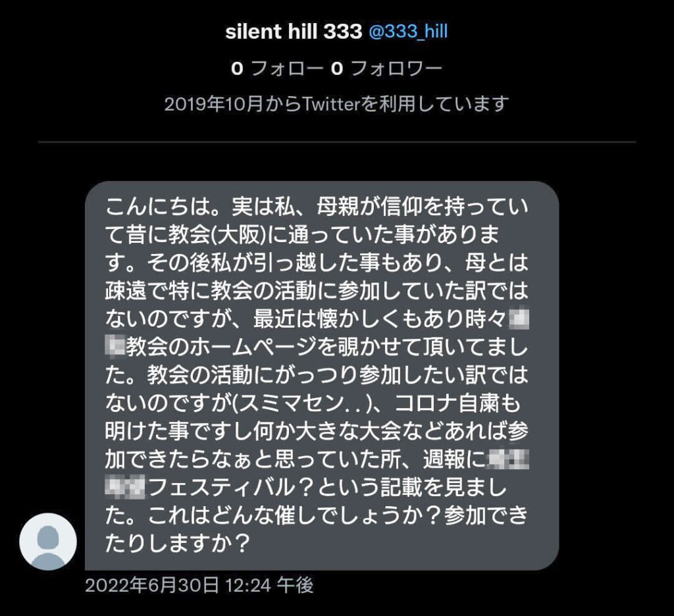Click the message timestamp 2022年6月30日 12:24 午後
674x616 pixels.
(199, 585)
